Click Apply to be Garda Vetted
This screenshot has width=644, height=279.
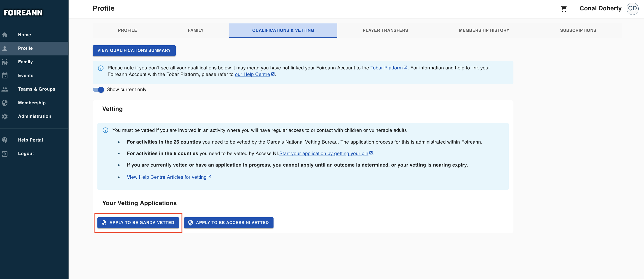138,223
